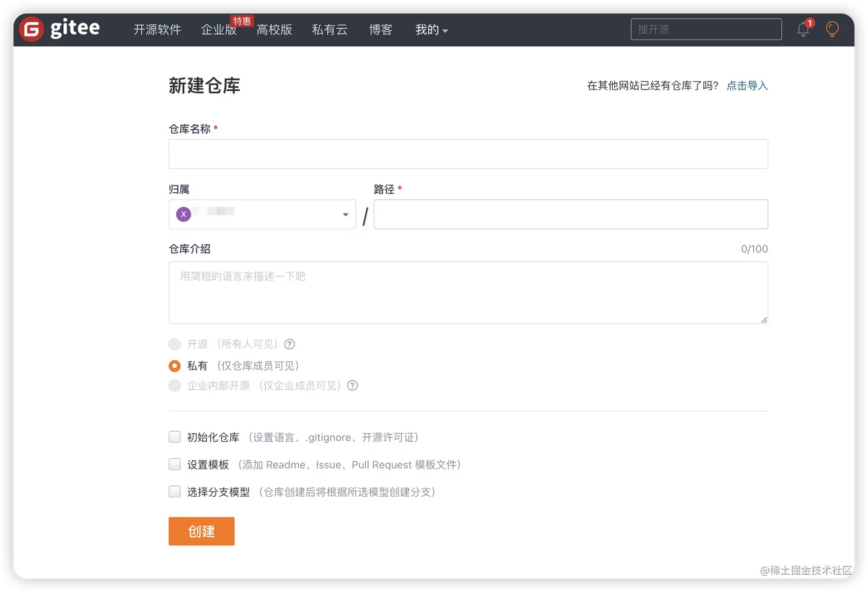Open the 点击导入 import link
868x592 pixels.
click(747, 85)
